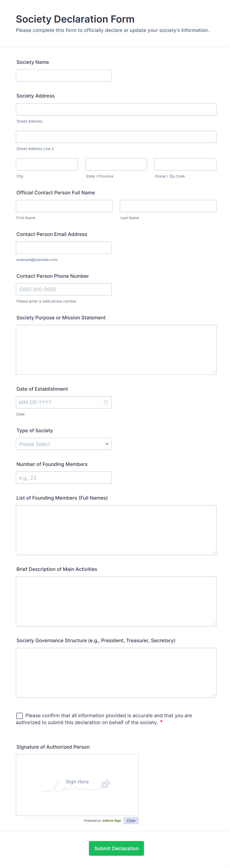Click the Postal / Zip Code field
The image size is (230, 868).
pos(185,164)
